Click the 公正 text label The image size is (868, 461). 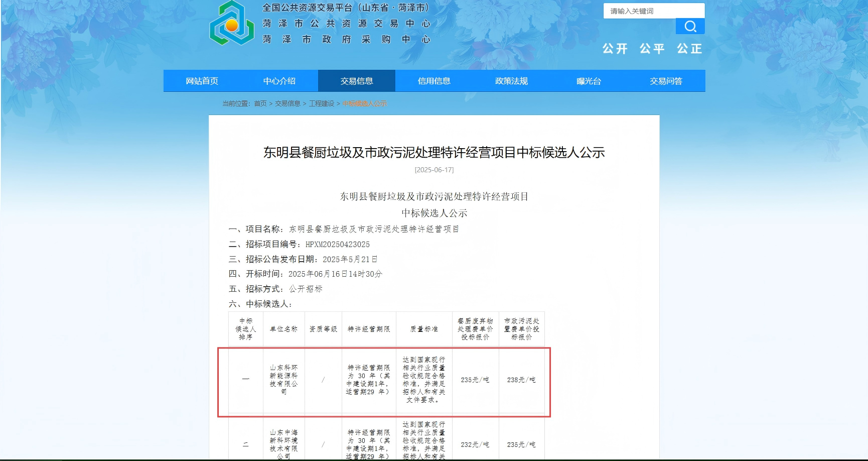tap(689, 49)
